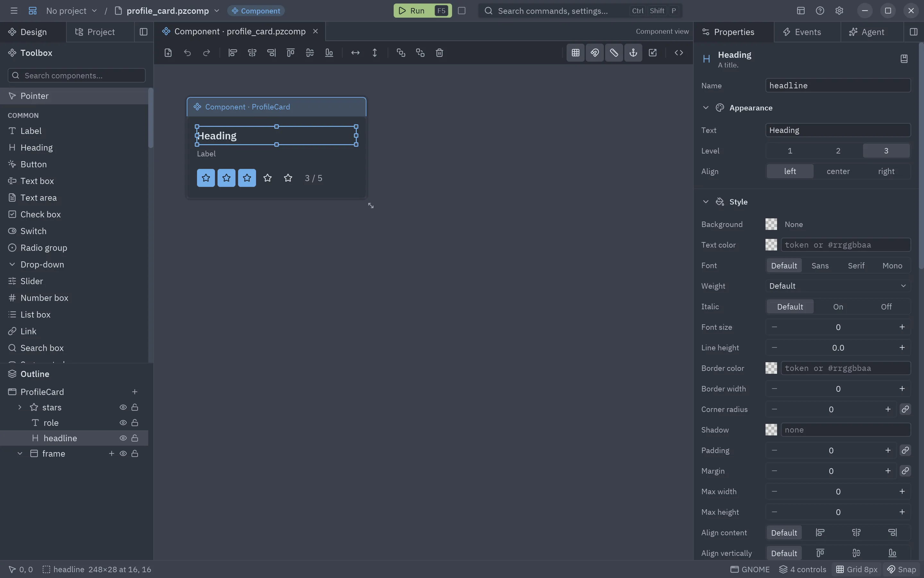Lock the headline outline item

[x=135, y=438]
